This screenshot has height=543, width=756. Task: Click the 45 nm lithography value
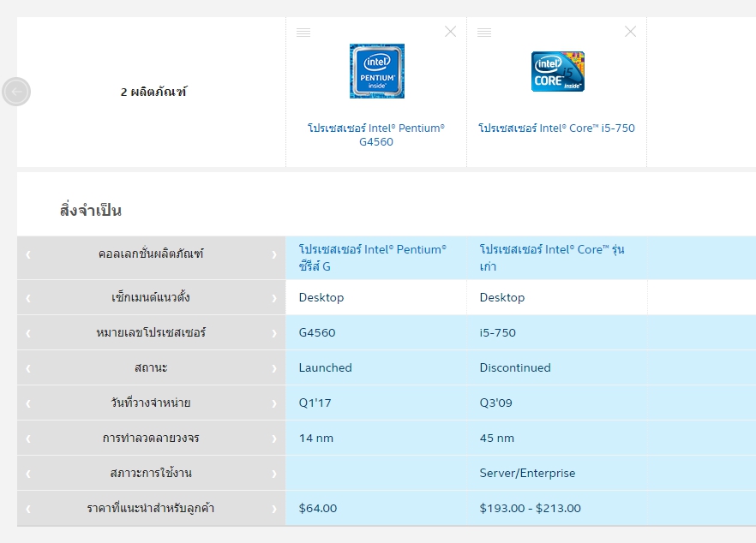(x=496, y=438)
